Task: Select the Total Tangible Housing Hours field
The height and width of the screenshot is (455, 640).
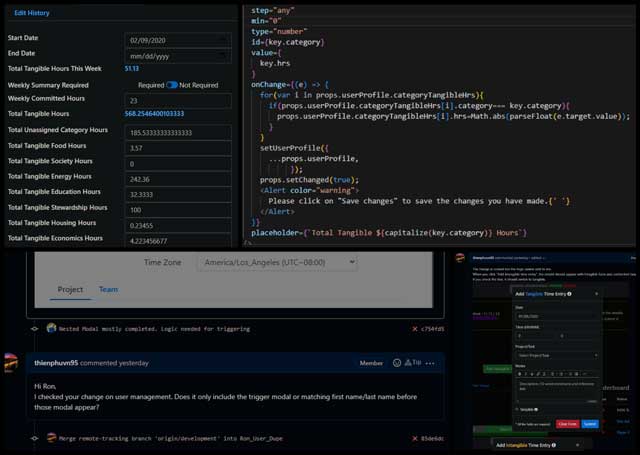Action: [178, 226]
